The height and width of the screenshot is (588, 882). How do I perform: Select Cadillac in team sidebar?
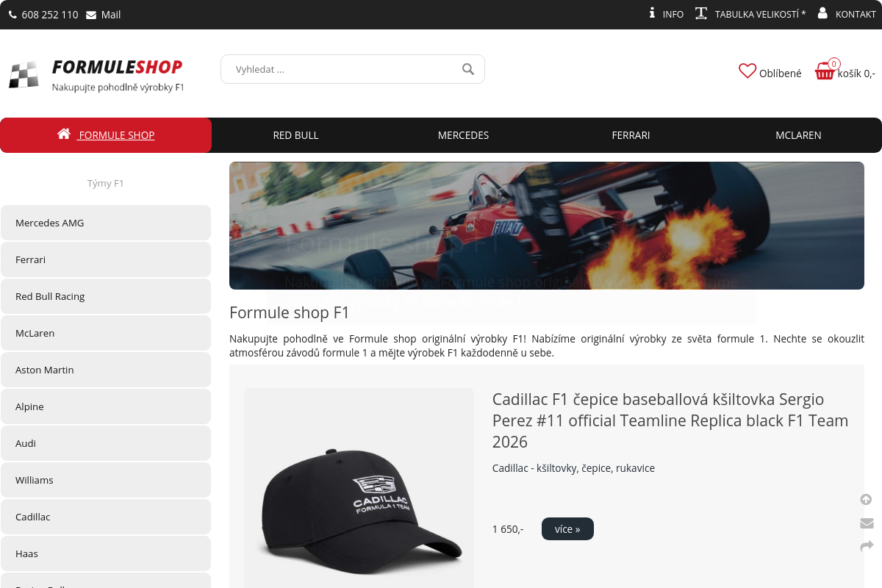[x=106, y=517]
